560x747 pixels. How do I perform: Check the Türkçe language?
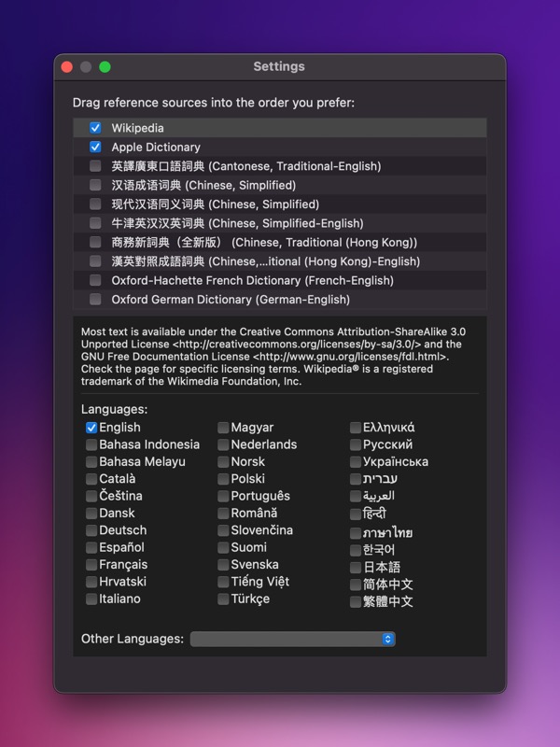[223, 599]
